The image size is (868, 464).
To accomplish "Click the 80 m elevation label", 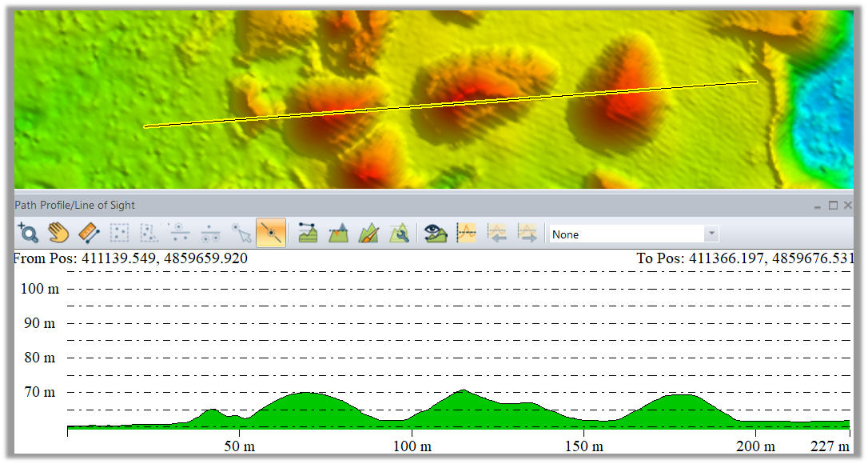I will (x=40, y=358).
